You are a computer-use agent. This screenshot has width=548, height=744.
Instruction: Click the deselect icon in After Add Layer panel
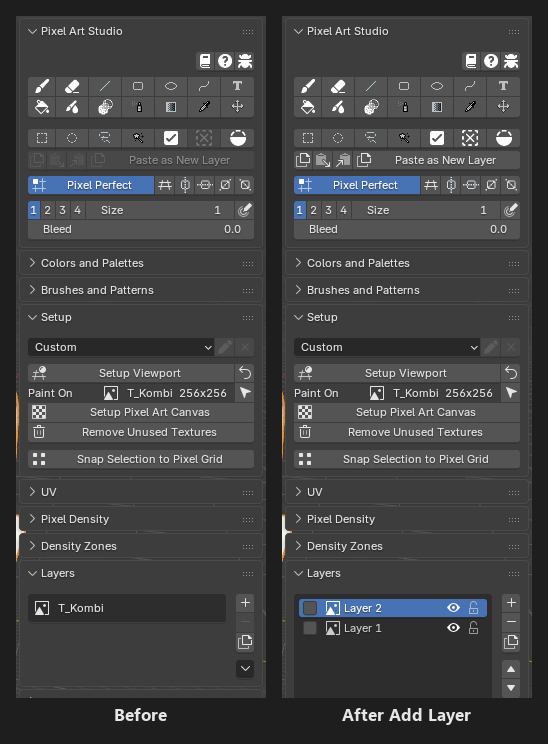pyautogui.click(x=470, y=138)
